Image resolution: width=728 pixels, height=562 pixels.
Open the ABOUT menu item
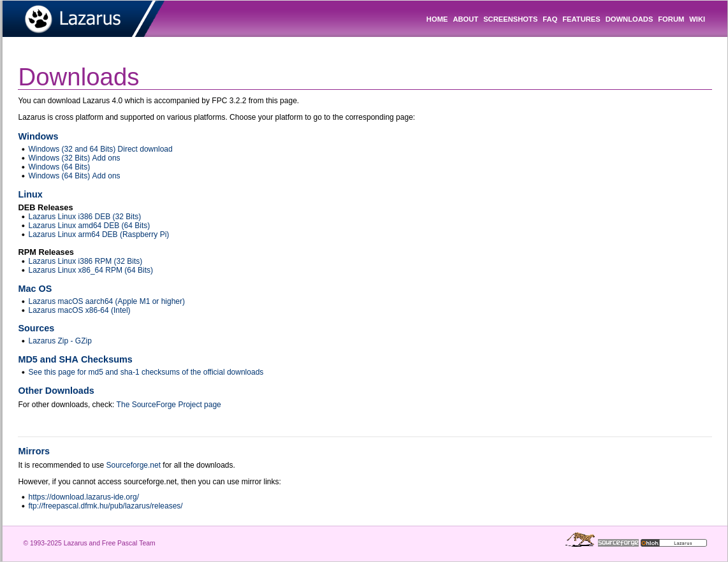point(465,19)
